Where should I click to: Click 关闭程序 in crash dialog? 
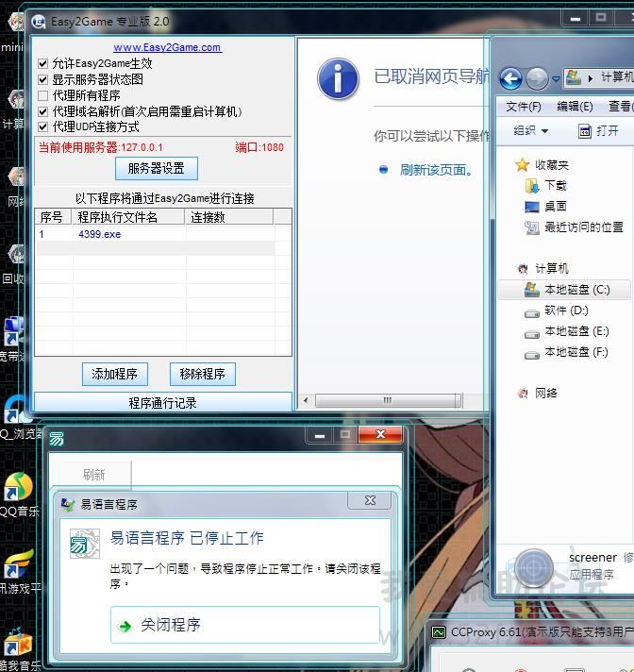click(245, 625)
